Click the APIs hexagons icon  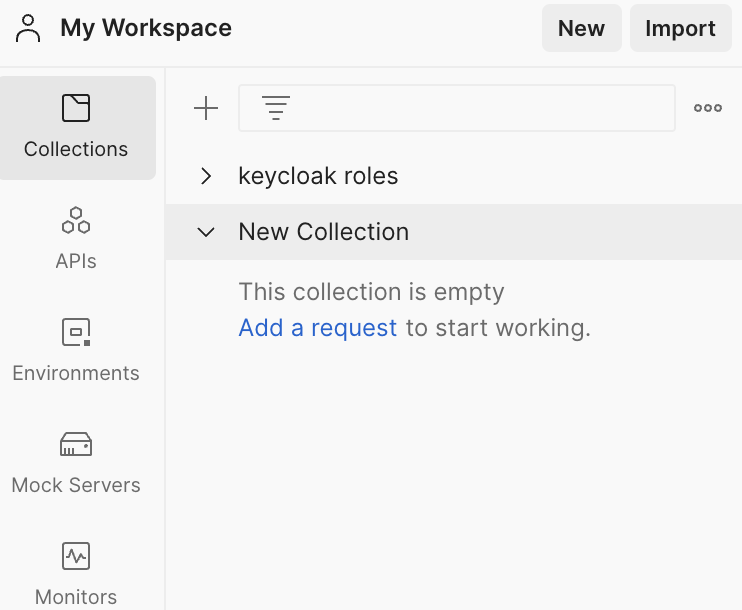click(x=76, y=220)
